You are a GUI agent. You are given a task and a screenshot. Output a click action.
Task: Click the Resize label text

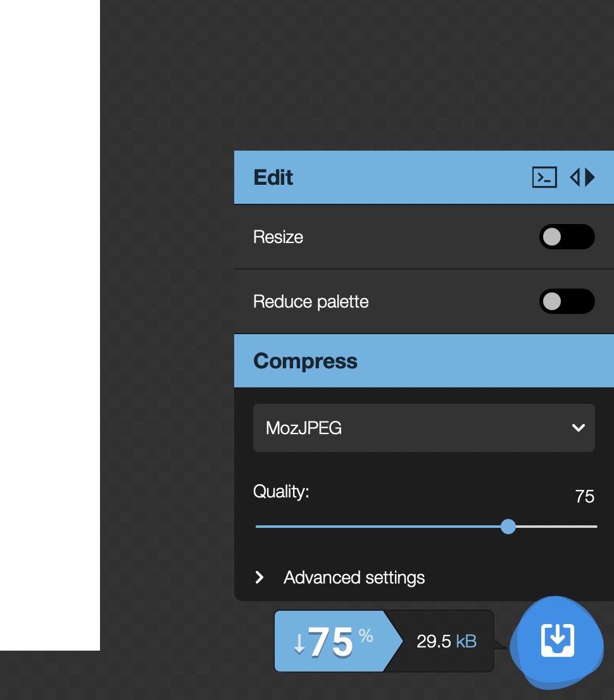click(278, 237)
